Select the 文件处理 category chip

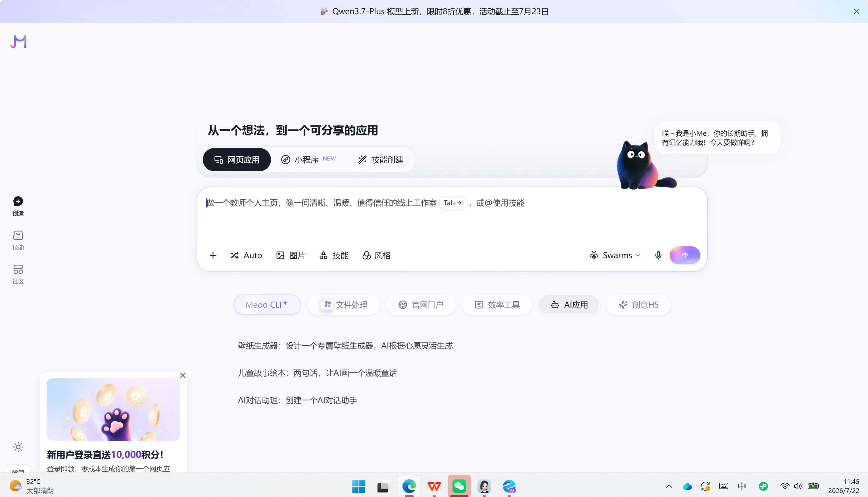[344, 304]
